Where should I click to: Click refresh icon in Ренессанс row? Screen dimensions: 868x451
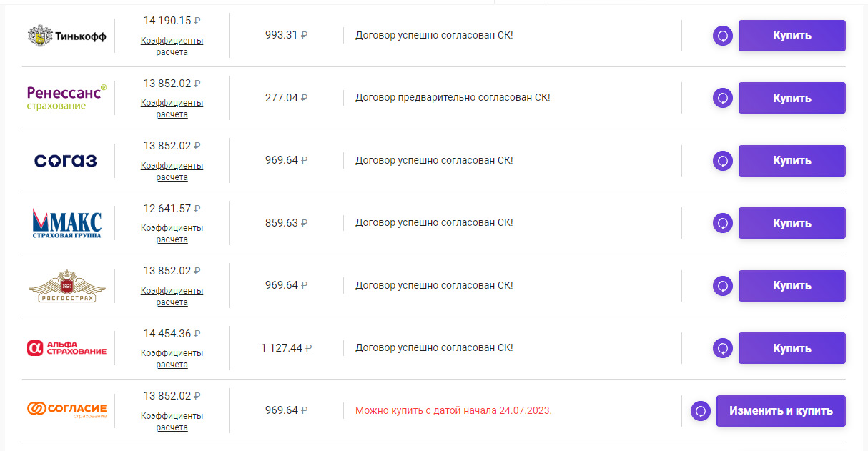point(723,99)
